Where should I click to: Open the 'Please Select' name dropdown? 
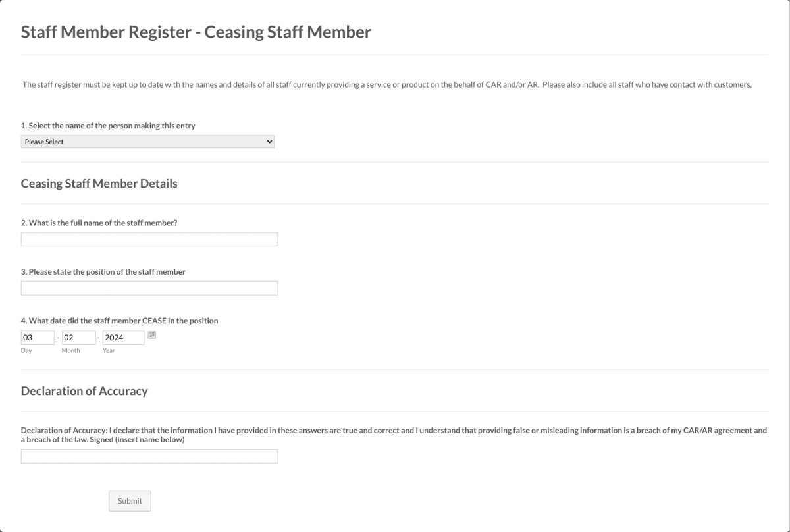[148, 141]
